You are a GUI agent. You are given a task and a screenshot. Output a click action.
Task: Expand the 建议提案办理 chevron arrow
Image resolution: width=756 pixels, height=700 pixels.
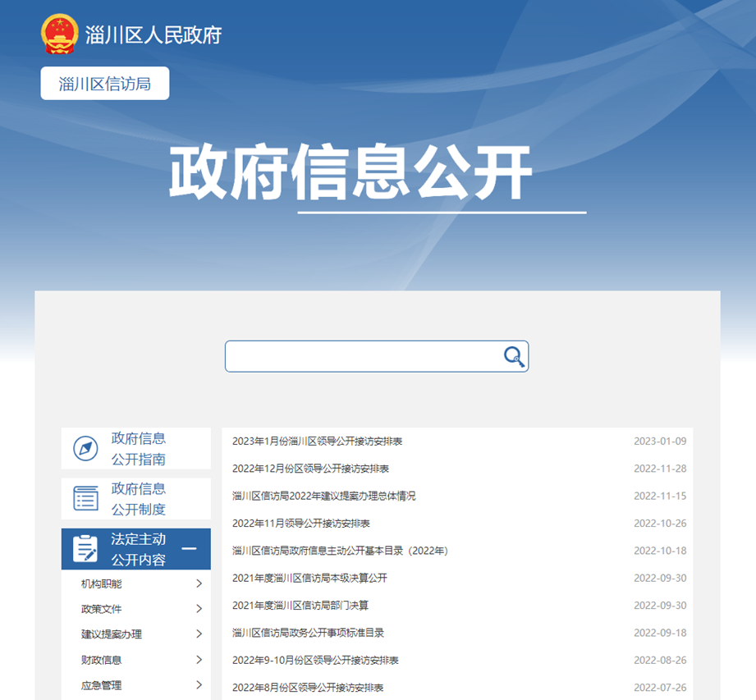tap(199, 634)
